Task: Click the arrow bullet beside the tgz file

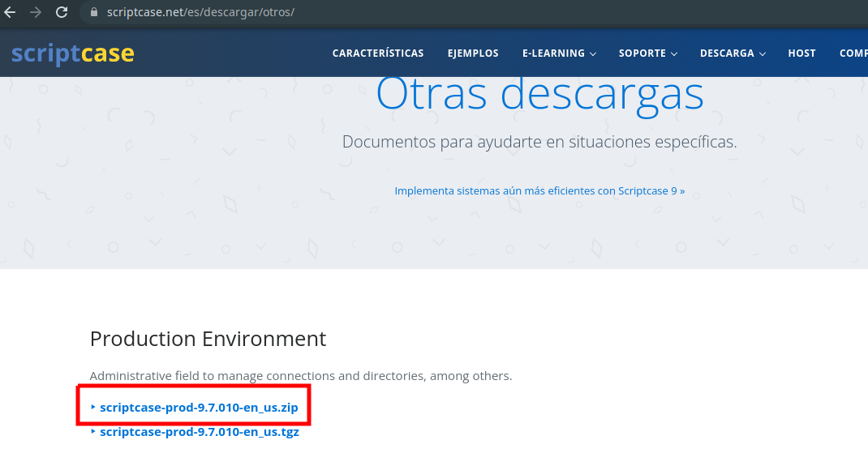Action: (x=93, y=432)
